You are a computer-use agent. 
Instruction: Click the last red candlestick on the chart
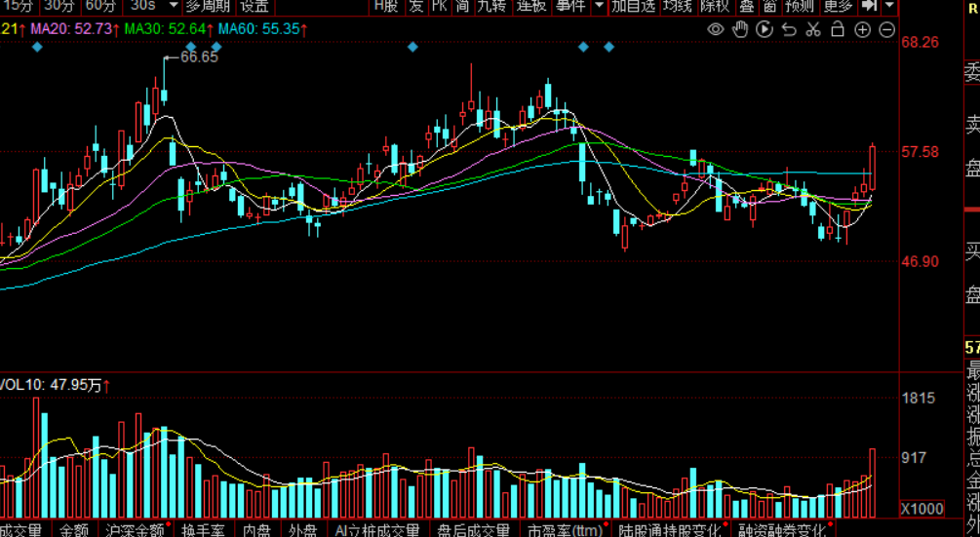pos(872,168)
